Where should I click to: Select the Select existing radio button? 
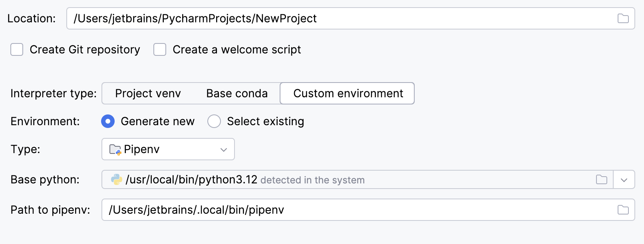[215, 121]
